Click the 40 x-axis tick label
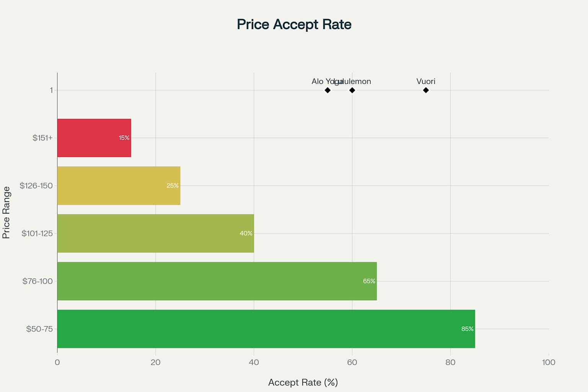 click(254, 362)
